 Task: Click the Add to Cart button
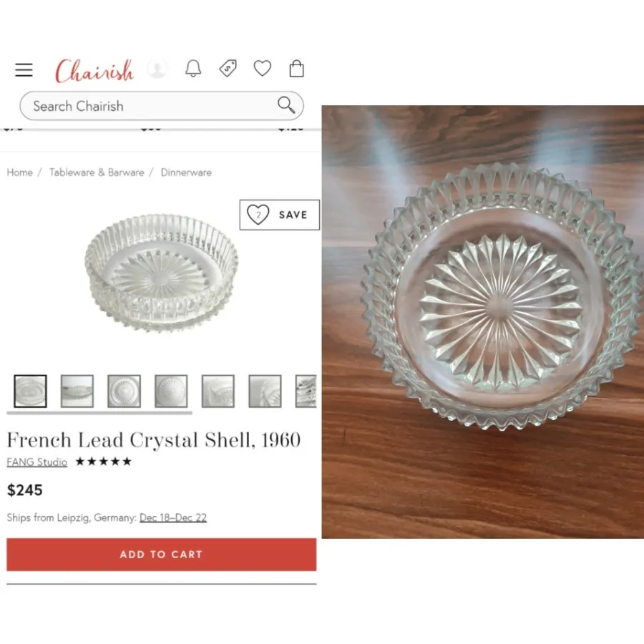tap(162, 555)
